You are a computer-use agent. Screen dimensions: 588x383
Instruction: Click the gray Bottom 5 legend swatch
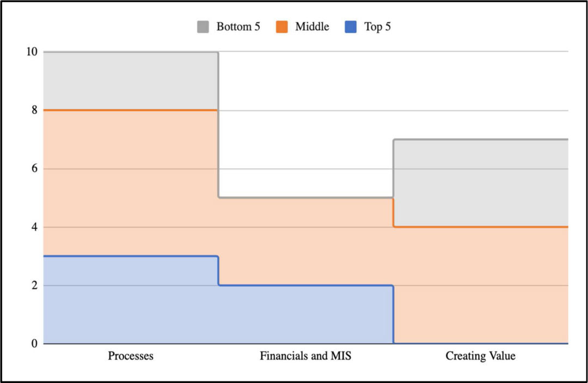click(203, 27)
